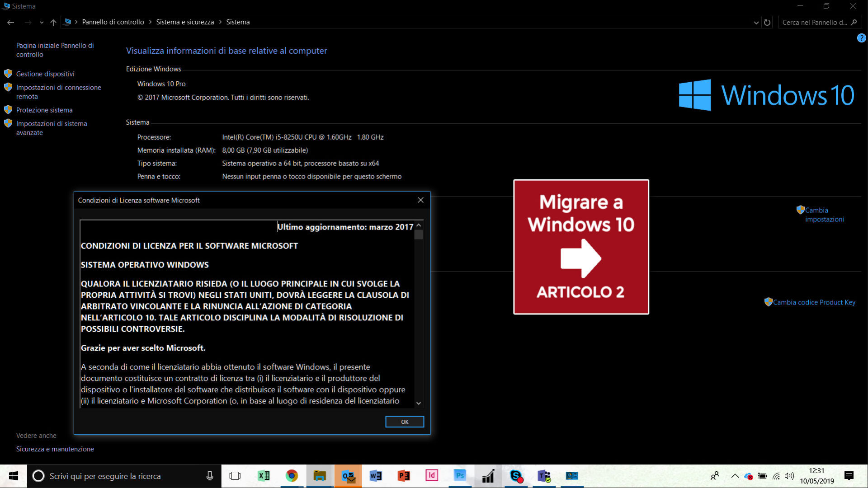
Task: Adjust the speaker volume from the tray
Action: 789,476
